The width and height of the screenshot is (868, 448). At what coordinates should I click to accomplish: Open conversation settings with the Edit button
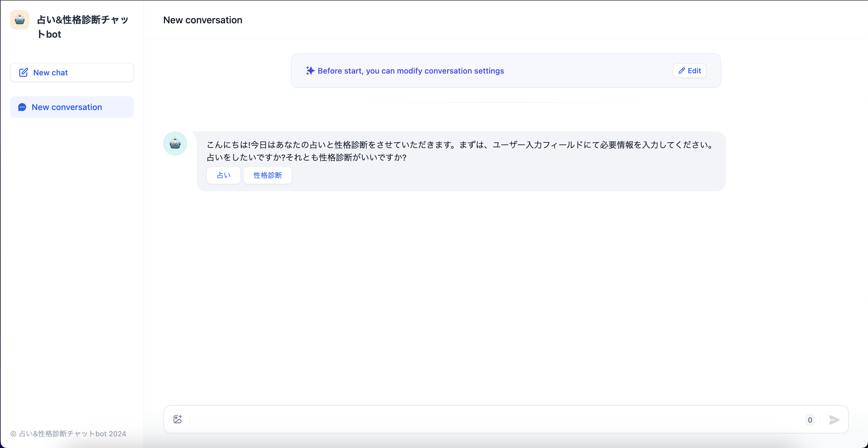690,71
